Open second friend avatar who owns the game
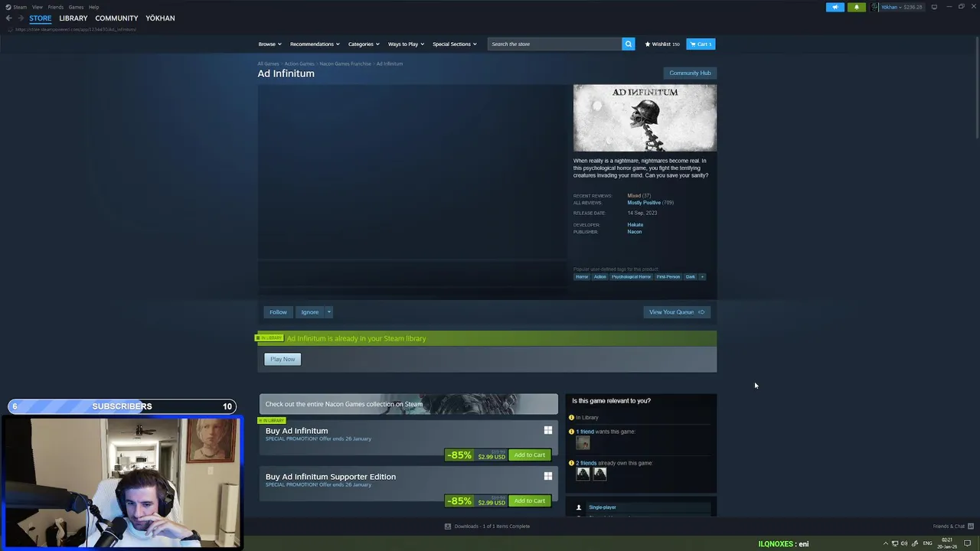 pyautogui.click(x=599, y=474)
